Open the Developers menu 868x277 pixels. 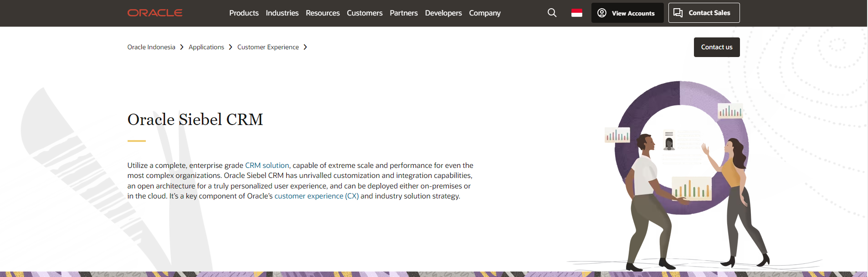(x=443, y=13)
